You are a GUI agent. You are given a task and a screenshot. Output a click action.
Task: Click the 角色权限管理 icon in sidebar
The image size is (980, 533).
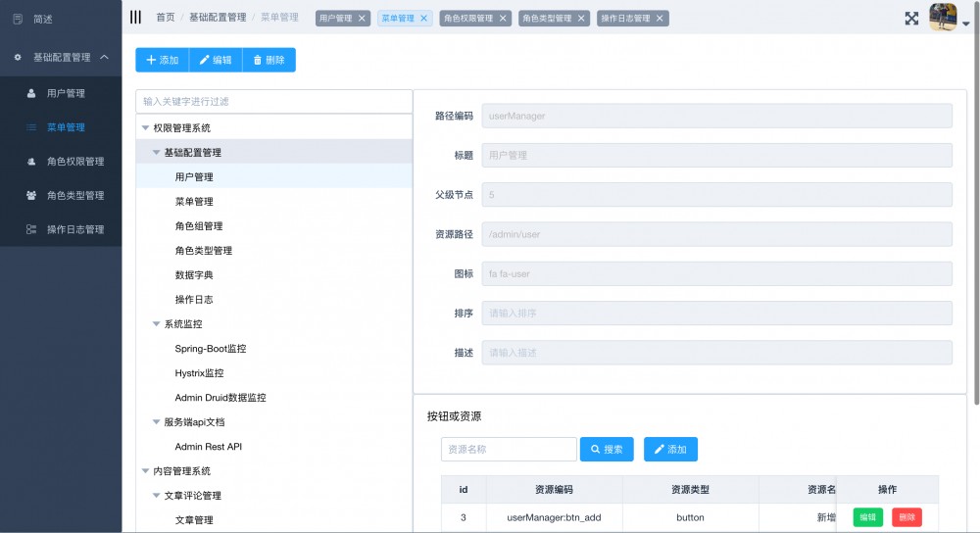tap(31, 162)
